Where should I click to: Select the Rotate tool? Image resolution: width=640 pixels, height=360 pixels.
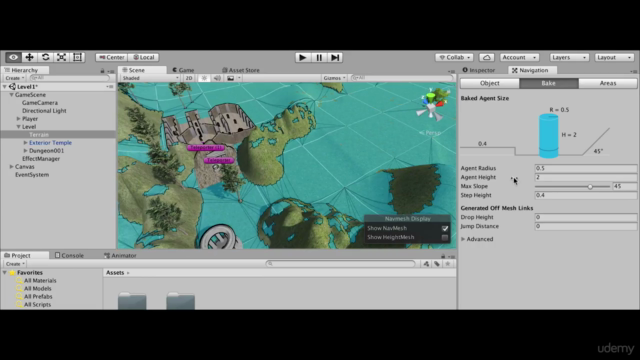click(45, 57)
